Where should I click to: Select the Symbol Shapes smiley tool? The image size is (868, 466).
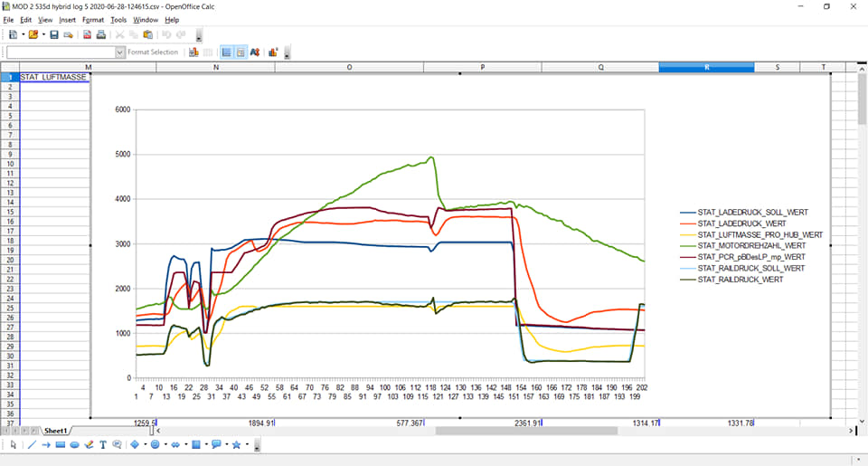[x=155, y=444]
